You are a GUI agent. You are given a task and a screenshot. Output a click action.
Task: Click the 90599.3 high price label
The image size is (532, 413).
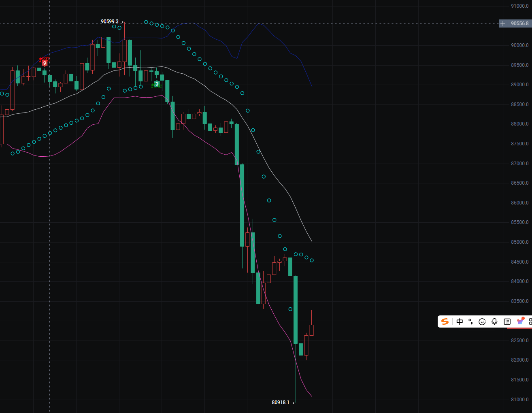click(110, 21)
